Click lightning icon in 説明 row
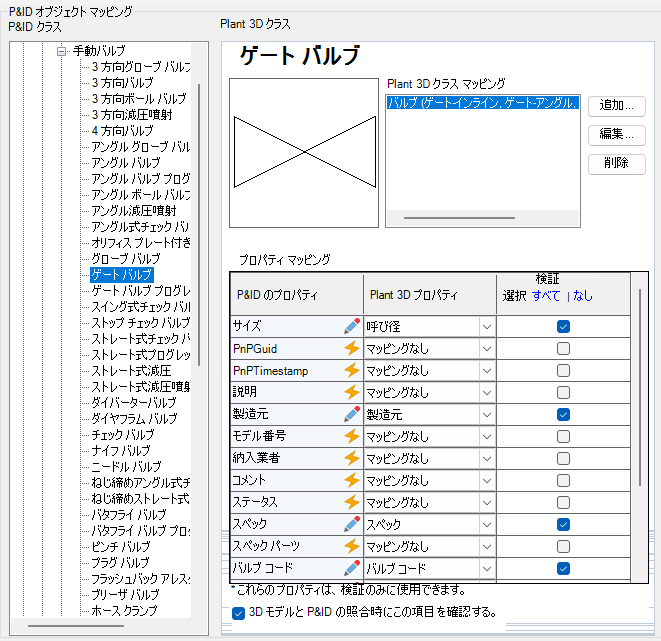 pyautogui.click(x=352, y=392)
